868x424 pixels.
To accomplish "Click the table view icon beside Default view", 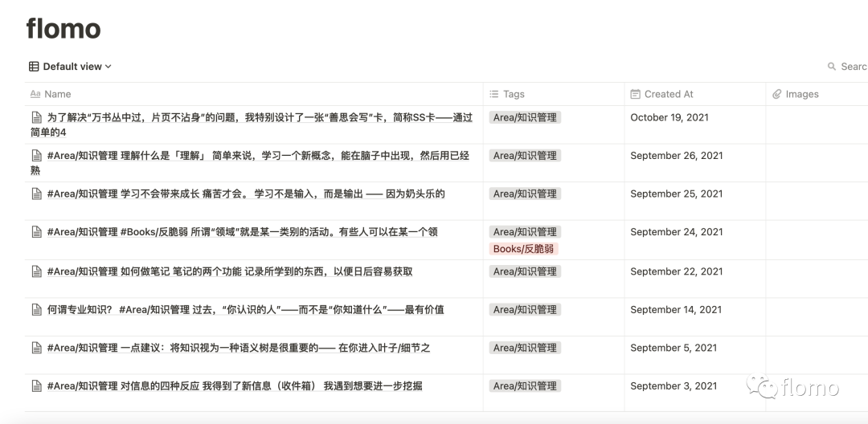I will 34,67.
